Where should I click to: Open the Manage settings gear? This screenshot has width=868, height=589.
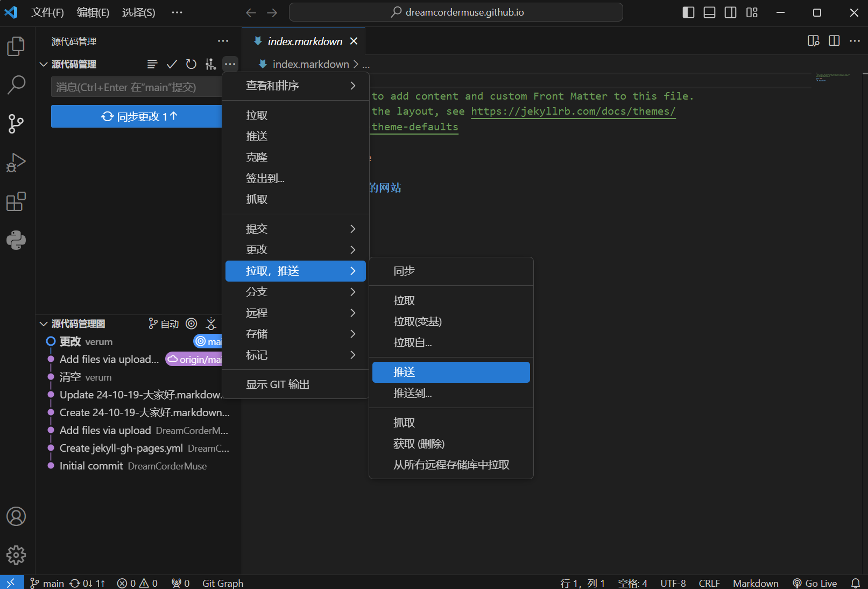pyautogui.click(x=16, y=555)
